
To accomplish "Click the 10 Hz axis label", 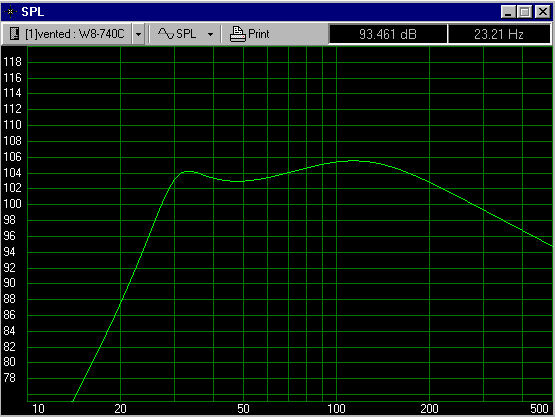I will 38,409.
